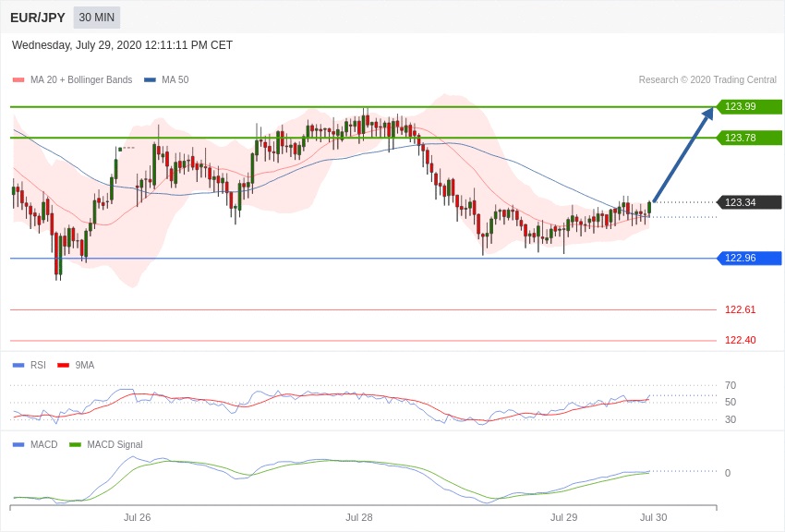The width and height of the screenshot is (785, 532).
Task: Click the green MACD Signal legend swatch
Action: pos(75,444)
